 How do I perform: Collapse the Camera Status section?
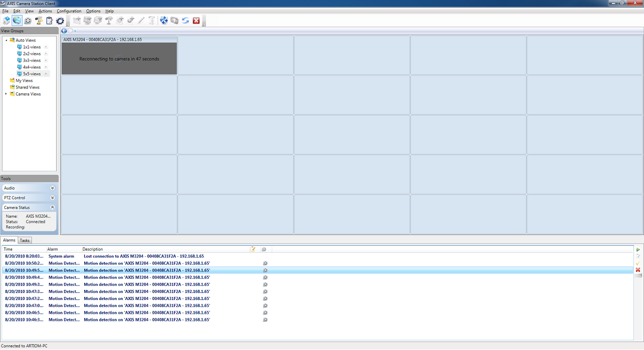pos(53,207)
